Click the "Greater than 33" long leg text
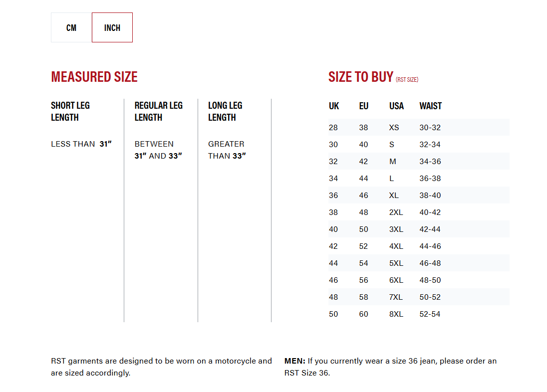Screen dimensions: 547x392 [x=227, y=150]
